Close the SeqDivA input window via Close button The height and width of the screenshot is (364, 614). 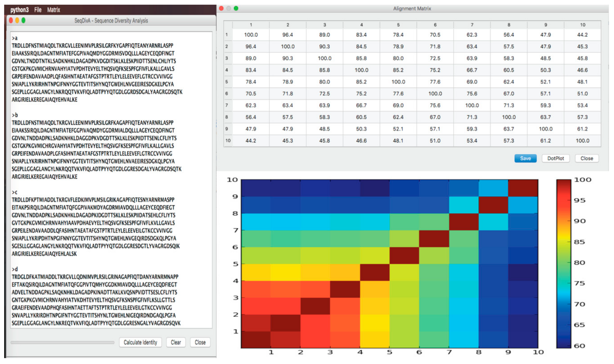tap(200, 342)
